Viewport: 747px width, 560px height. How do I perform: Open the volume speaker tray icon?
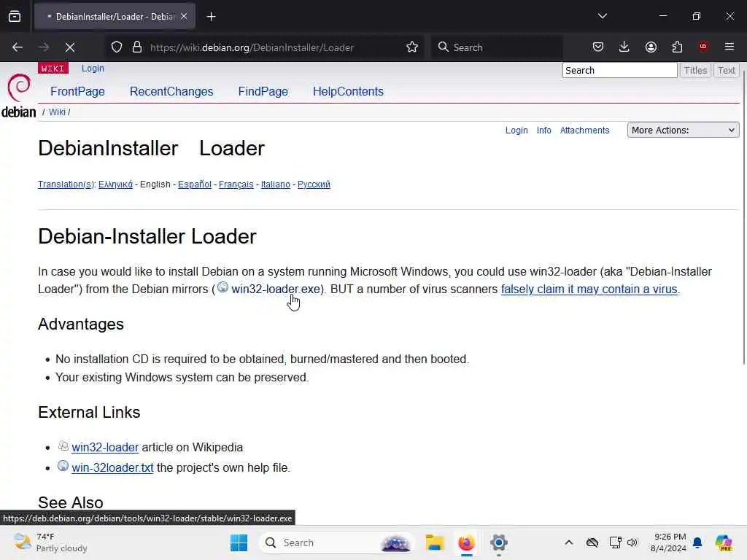pyautogui.click(x=632, y=542)
